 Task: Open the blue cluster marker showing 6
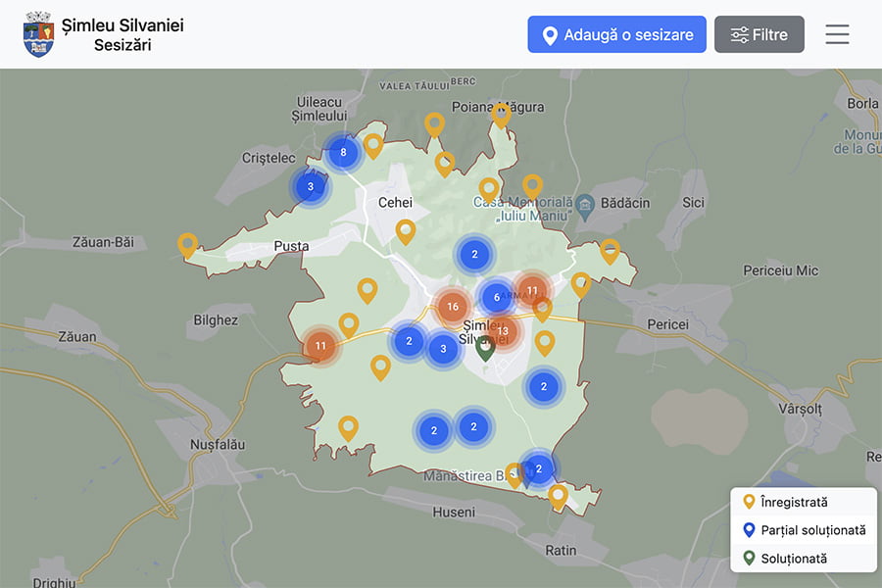click(496, 297)
